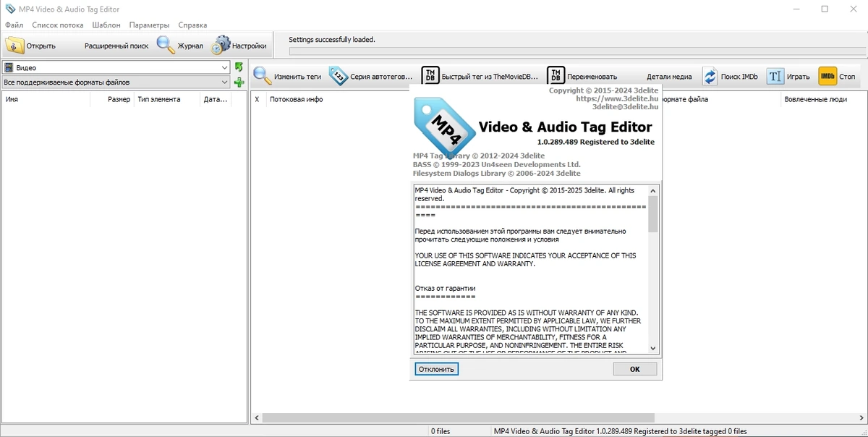
Task: Click the Вовлеченные люди column header
Action: click(x=815, y=99)
